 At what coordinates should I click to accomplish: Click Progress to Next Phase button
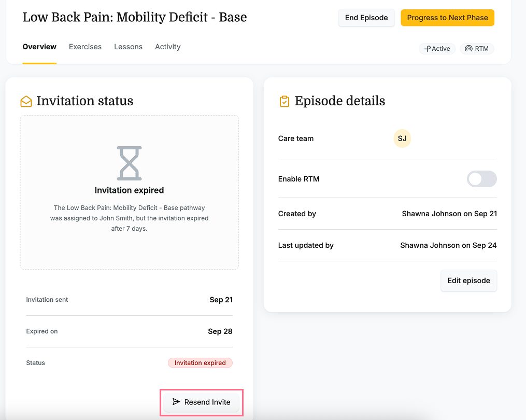[x=447, y=18]
